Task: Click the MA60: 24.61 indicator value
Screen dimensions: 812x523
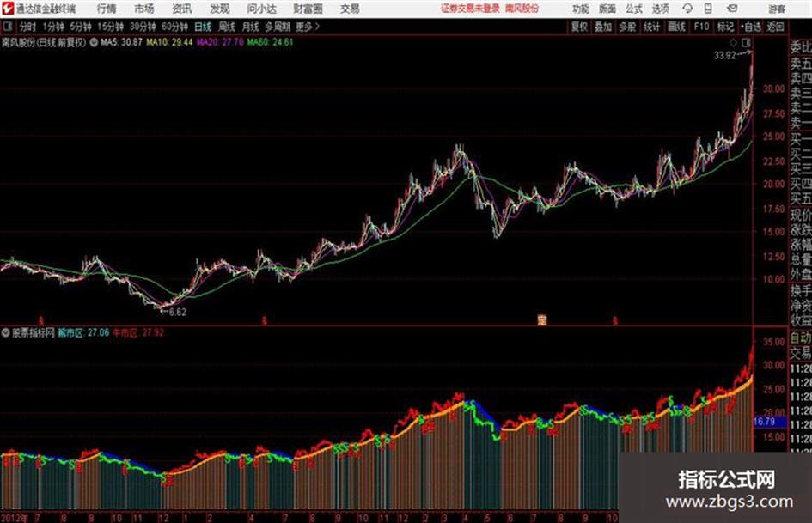Action: 270,42
